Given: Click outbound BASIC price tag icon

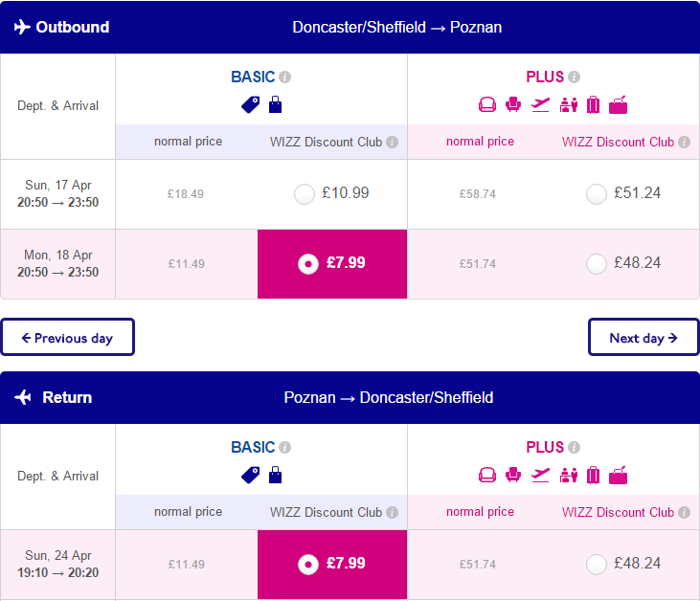Looking at the screenshot, I should [251, 105].
